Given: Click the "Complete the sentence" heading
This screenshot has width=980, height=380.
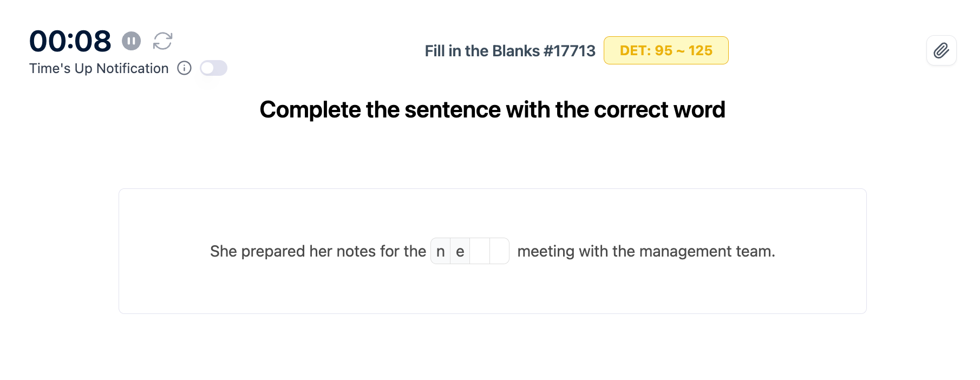Looking at the screenshot, I should 492,109.
